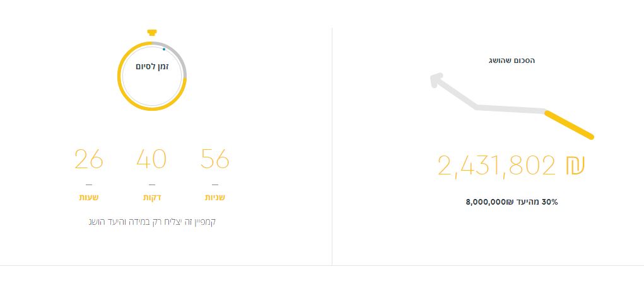Click the small blue dot on the timer ring
Image resolution: width=644 pixels, height=284 pixels.
coord(164,48)
